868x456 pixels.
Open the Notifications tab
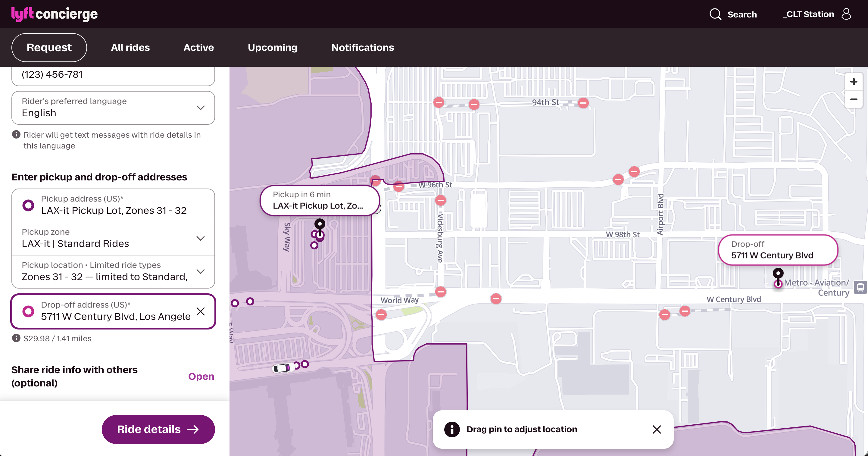coord(362,48)
